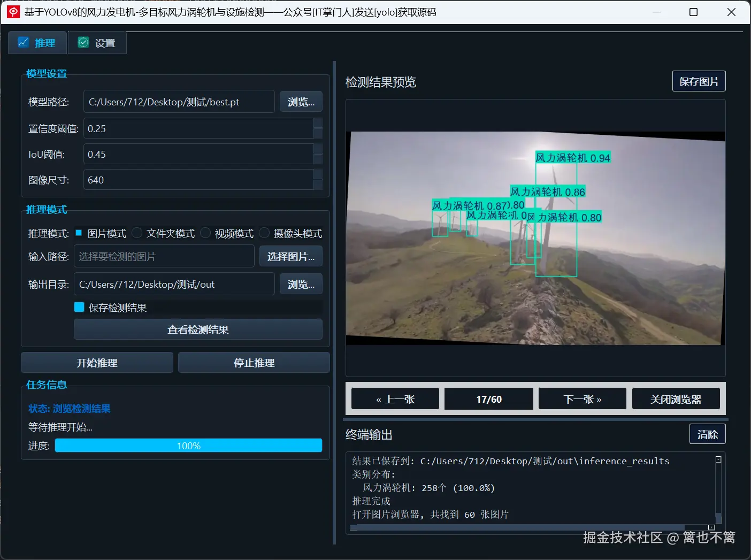
Task: Click the detection result preview image
Action: [535, 238]
